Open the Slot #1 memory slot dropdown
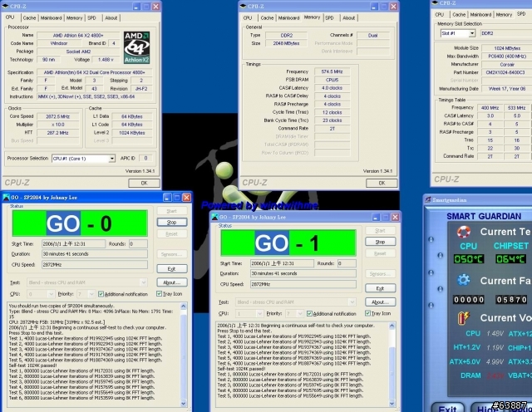Image resolution: width=532 pixels, height=412 pixels. point(472,33)
